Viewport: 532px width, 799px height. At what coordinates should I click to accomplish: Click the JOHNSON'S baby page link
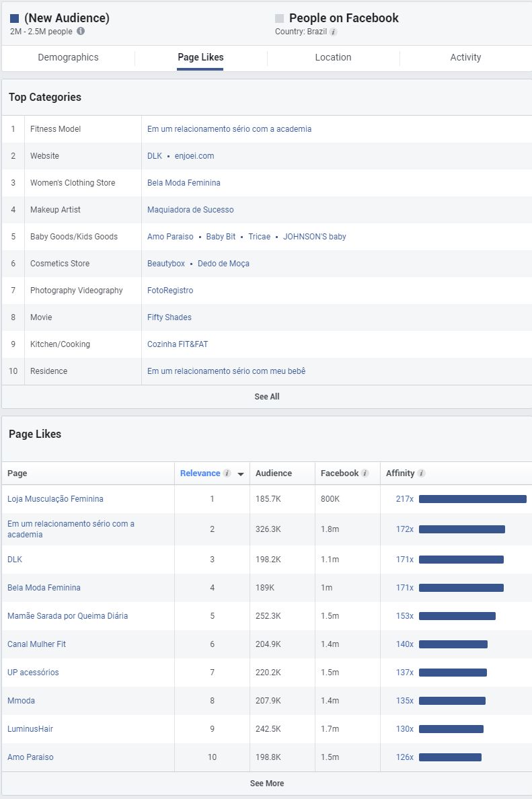(x=314, y=237)
